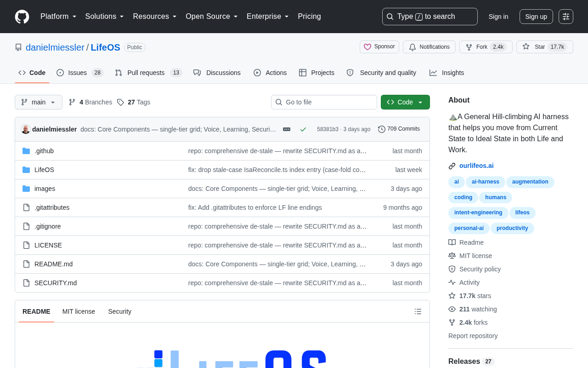Open the Resources dropdown
This screenshot has width=588, height=368.
click(x=155, y=17)
